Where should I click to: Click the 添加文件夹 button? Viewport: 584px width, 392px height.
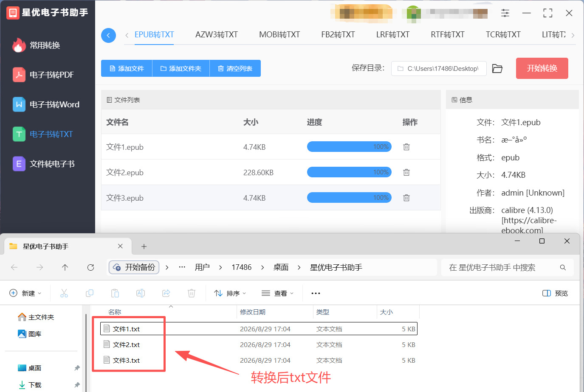[x=181, y=68]
